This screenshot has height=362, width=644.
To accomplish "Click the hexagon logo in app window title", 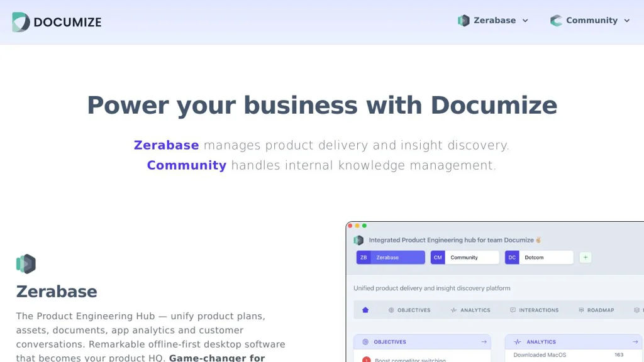I will 358,240.
